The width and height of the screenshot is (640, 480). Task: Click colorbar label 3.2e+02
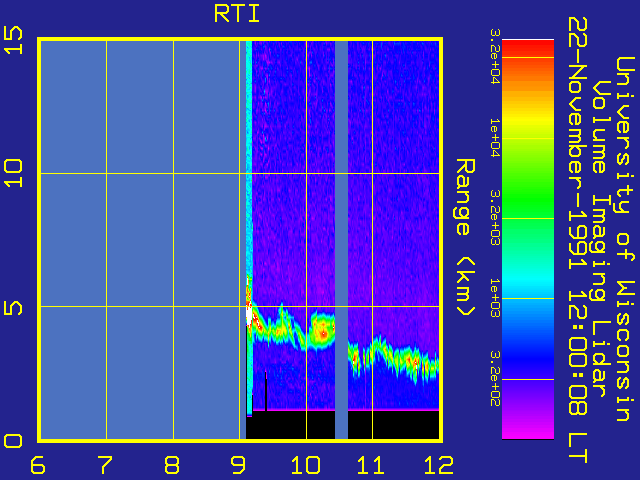[495, 378]
